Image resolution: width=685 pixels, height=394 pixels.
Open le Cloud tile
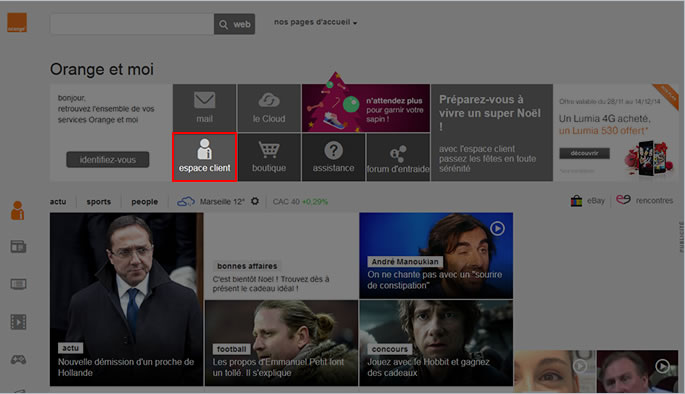(269, 108)
